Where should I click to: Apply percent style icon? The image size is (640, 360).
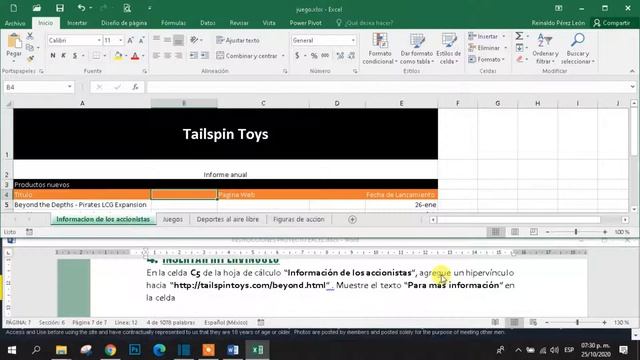pyautogui.click(x=314, y=56)
